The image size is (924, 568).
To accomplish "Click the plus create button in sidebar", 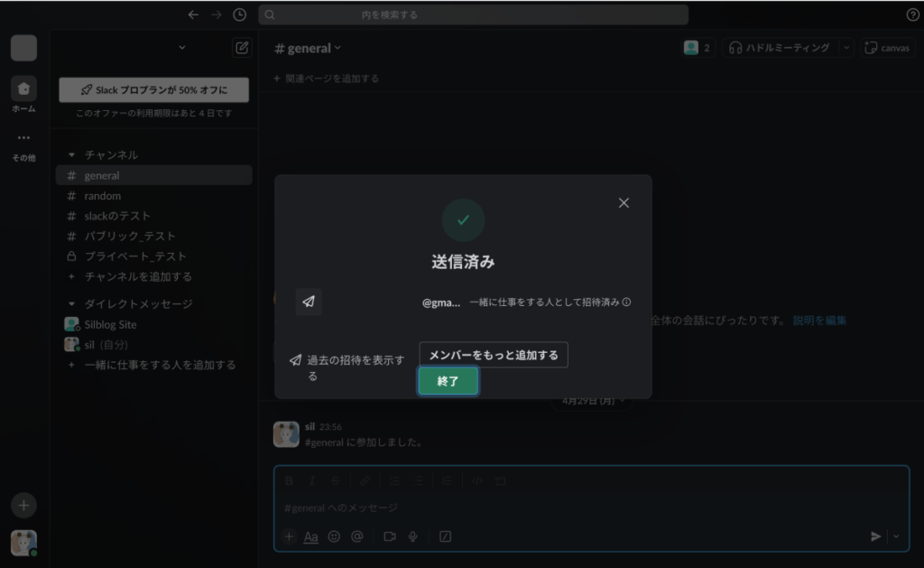I will click(23, 506).
